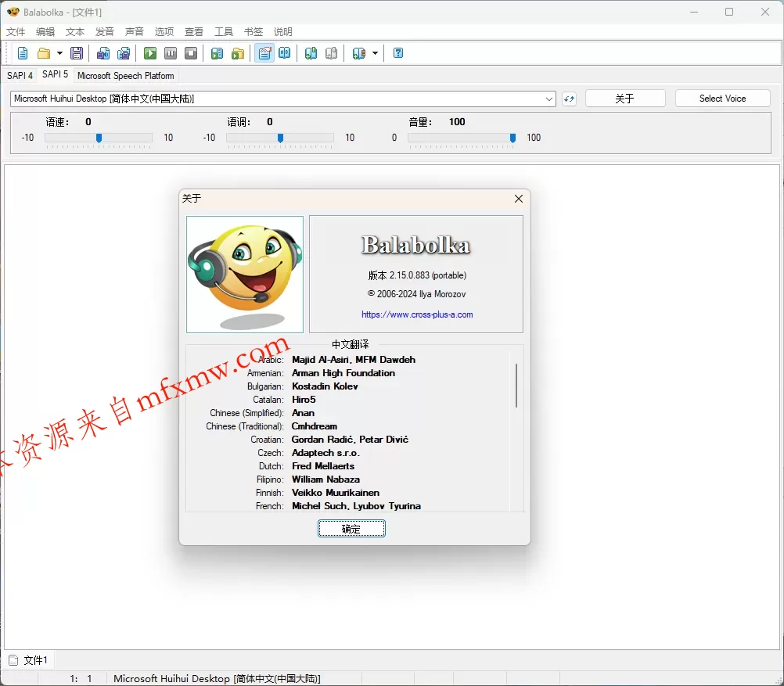Close the 关于 dialog with X
The height and width of the screenshot is (686, 784).
(x=519, y=199)
